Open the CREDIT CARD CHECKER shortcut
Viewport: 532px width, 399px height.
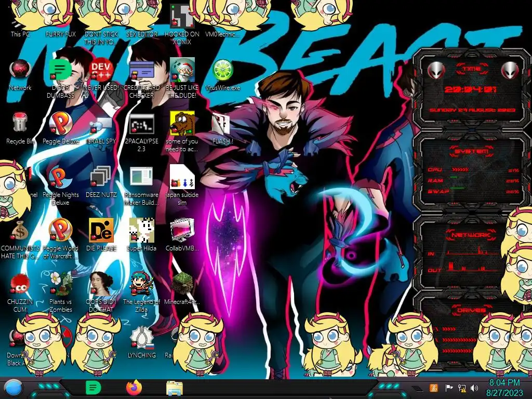pos(141,71)
